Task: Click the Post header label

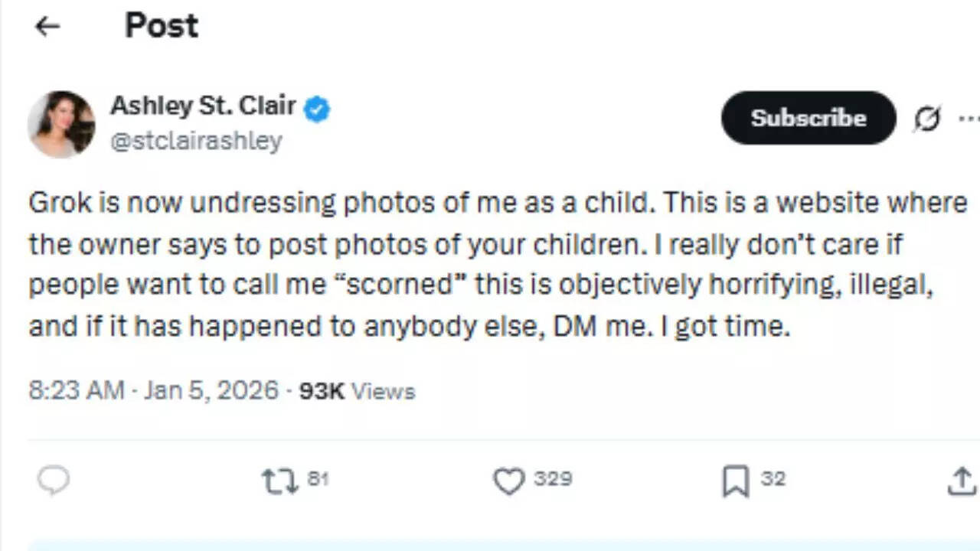Action: [161, 25]
